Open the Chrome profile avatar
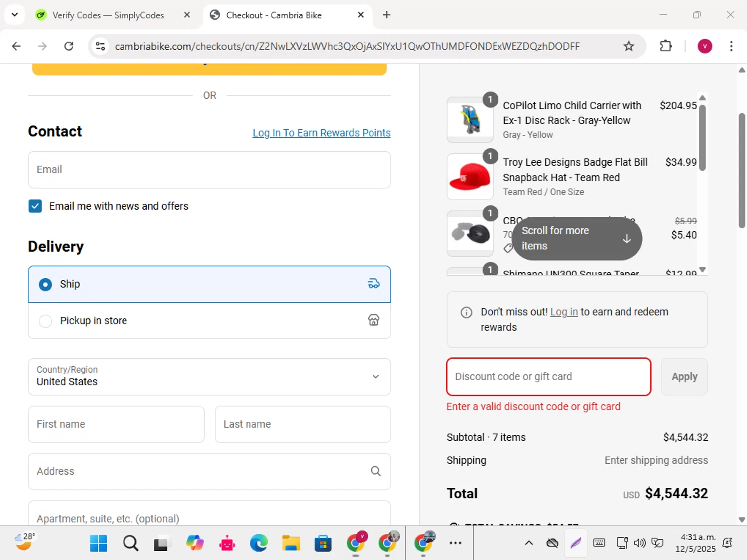This screenshot has width=747, height=560. click(705, 46)
